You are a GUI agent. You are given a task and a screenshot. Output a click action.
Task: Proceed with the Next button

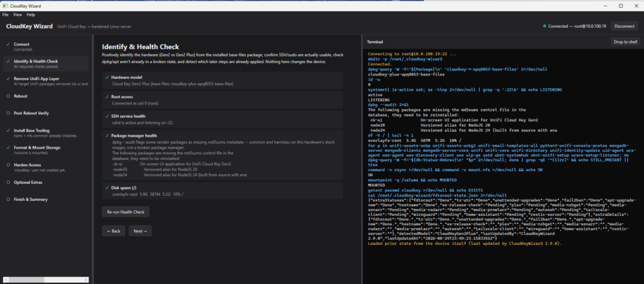coord(140,231)
